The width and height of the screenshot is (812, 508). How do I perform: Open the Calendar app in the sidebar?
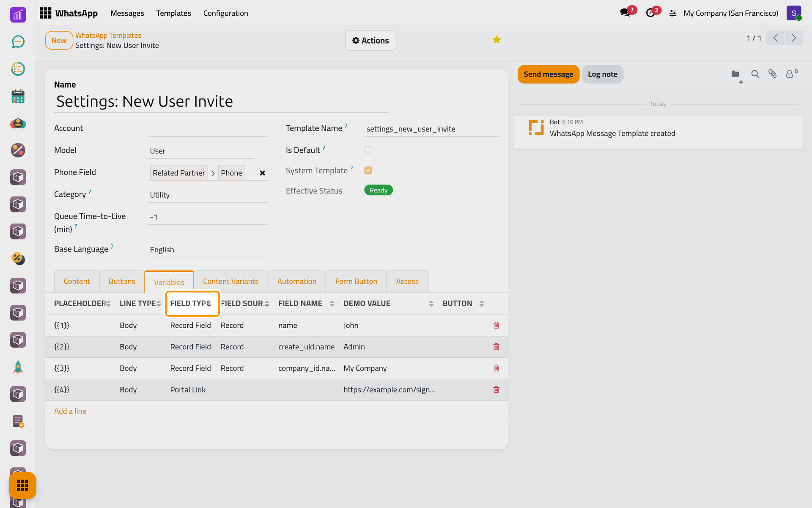tap(18, 96)
